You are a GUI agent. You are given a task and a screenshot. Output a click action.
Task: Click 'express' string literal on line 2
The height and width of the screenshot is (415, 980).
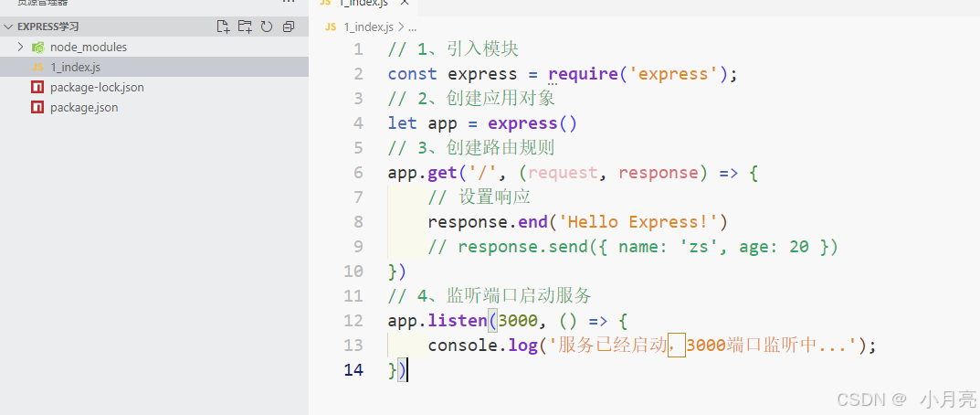[674, 74]
